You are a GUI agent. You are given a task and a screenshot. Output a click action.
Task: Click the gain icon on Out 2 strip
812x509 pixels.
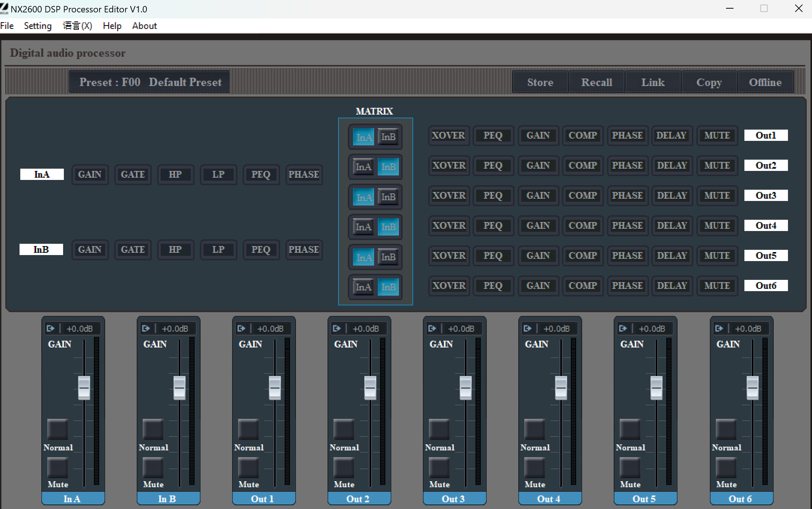coord(337,329)
